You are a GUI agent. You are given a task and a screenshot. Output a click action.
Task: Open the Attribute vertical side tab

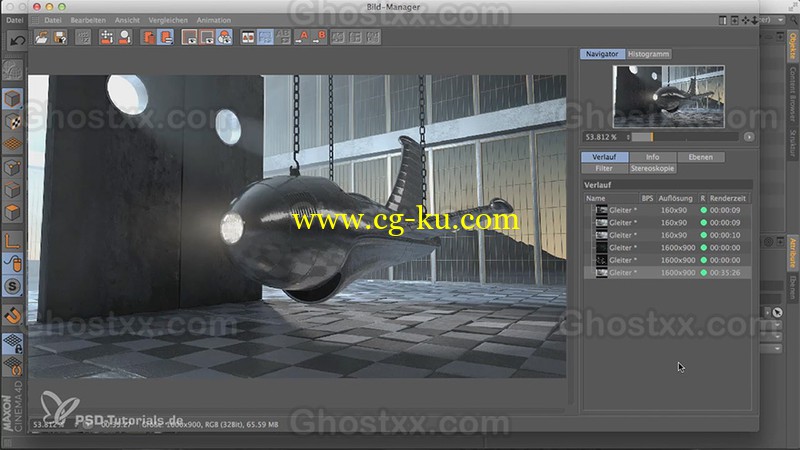pos(792,253)
